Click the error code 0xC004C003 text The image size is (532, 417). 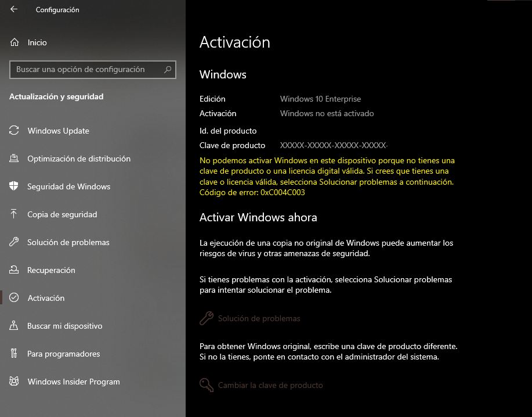(283, 193)
